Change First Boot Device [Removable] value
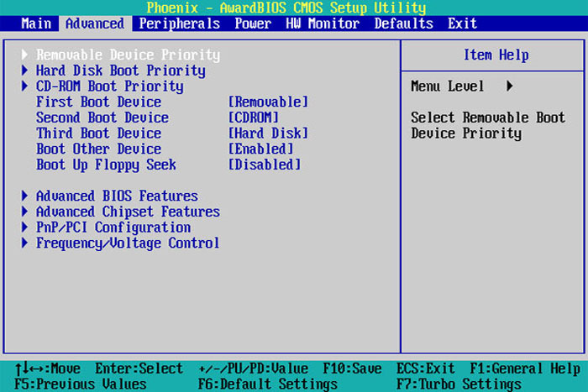This screenshot has height=392, width=588. pos(268,102)
